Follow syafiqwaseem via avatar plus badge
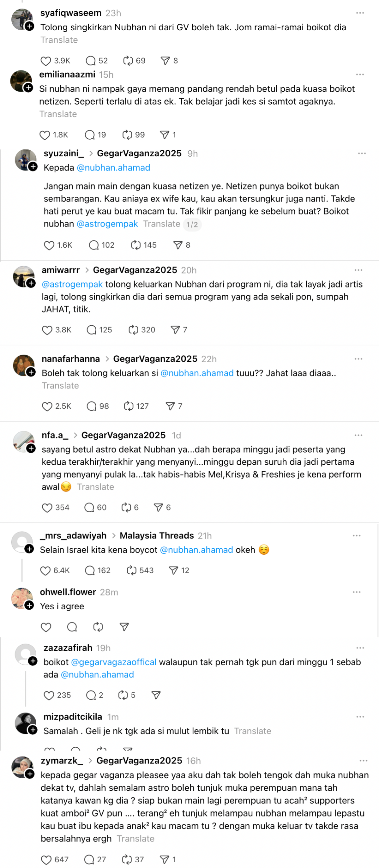This screenshot has height=868, width=379. 30,26
